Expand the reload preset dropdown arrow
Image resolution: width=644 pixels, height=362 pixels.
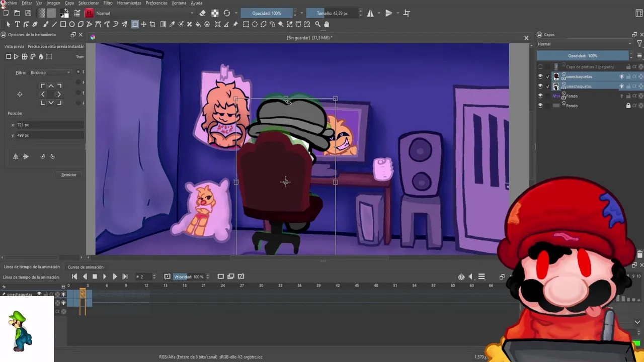tap(235, 13)
